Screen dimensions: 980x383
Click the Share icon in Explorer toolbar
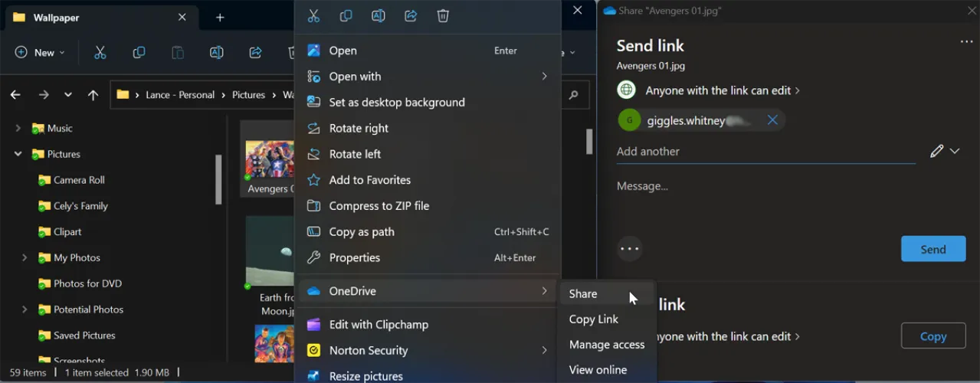click(x=255, y=53)
